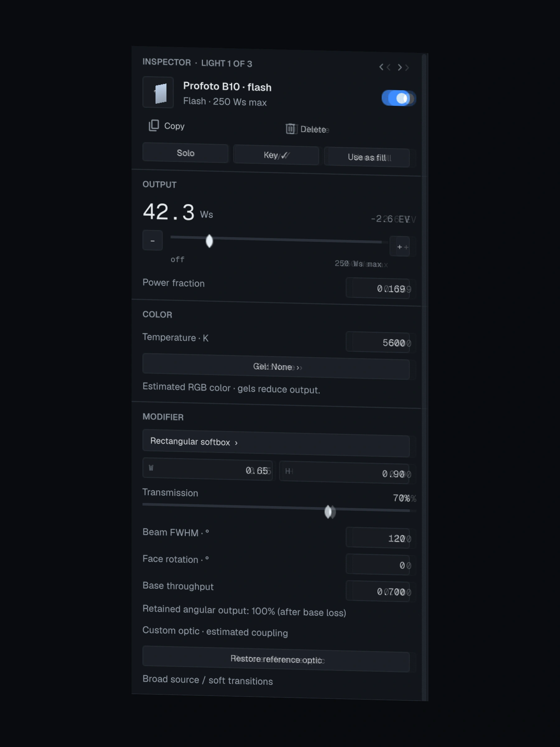Click the softbox width W field

click(x=207, y=469)
